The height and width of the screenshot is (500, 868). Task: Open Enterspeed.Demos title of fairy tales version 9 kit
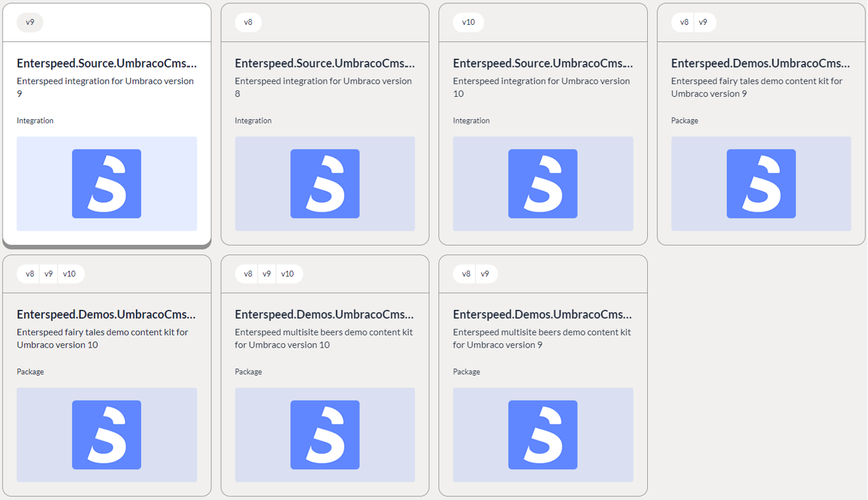[761, 63]
